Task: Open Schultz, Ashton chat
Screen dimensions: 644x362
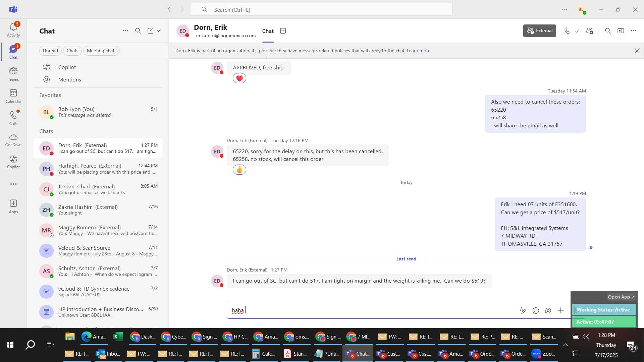Action: click(x=98, y=271)
